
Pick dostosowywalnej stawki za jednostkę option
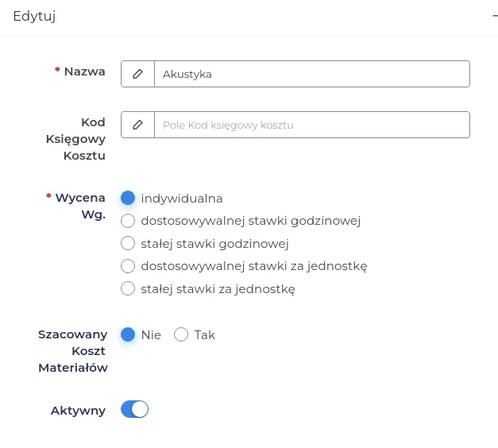128,266
